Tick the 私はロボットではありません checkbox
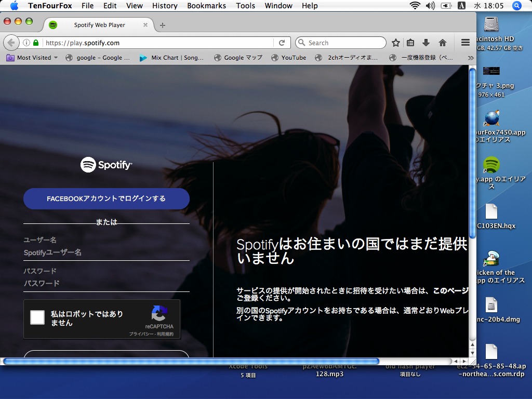532x399 pixels. [37, 317]
